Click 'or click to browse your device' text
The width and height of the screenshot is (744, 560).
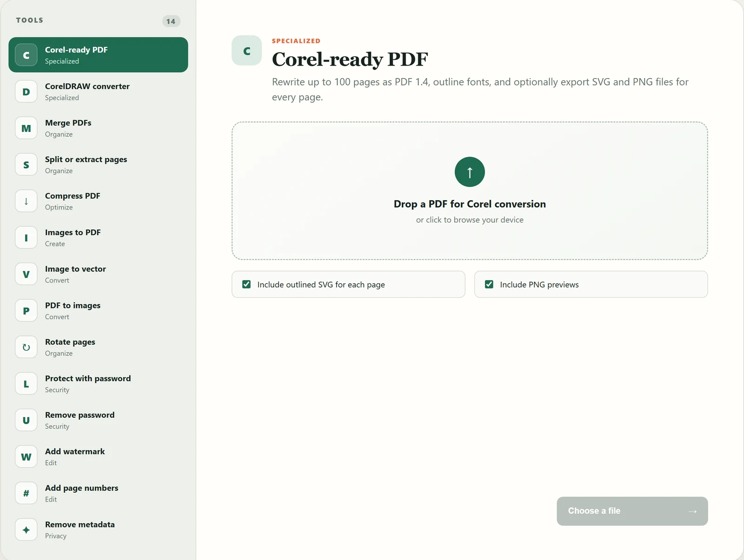(x=470, y=220)
